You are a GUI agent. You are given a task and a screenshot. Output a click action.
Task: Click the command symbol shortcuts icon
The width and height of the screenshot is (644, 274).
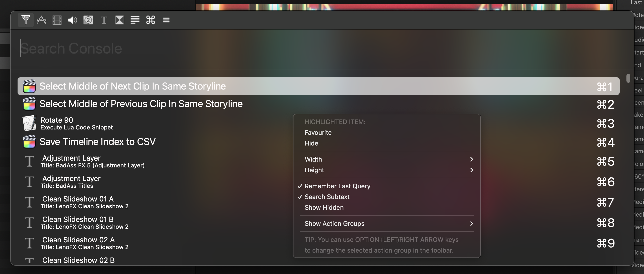[150, 20]
